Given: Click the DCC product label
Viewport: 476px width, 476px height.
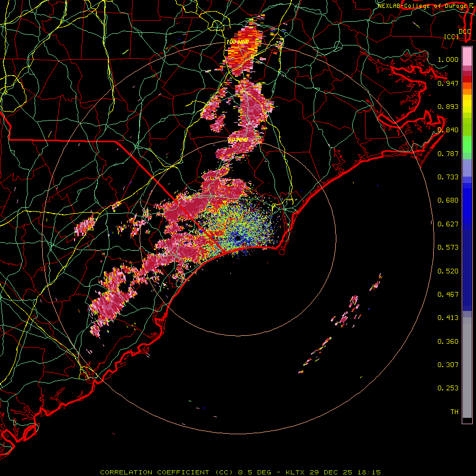Looking at the screenshot, I should [465, 31].
